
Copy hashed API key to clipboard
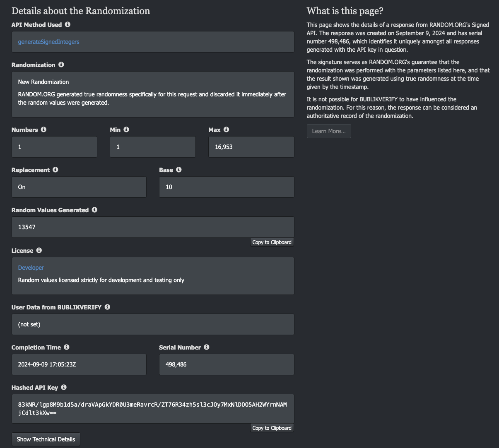point(272,428)
